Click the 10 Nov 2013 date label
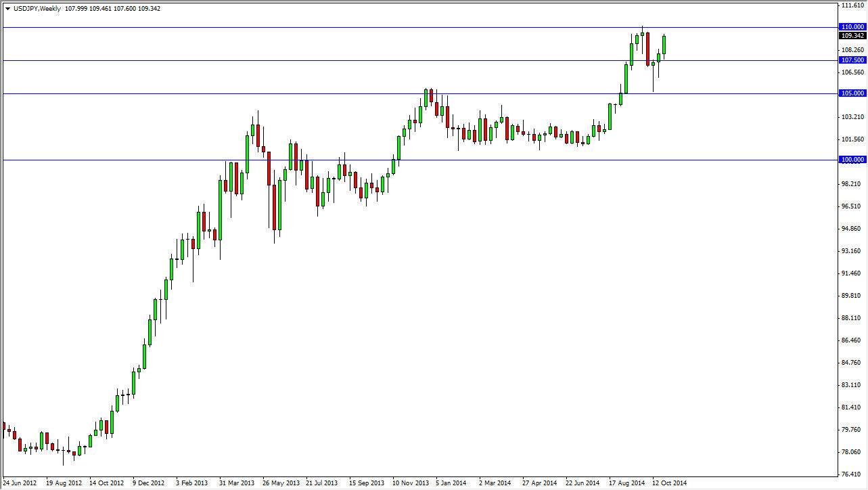The width and height of the screenshot is (868, 490). coord(411,483)
